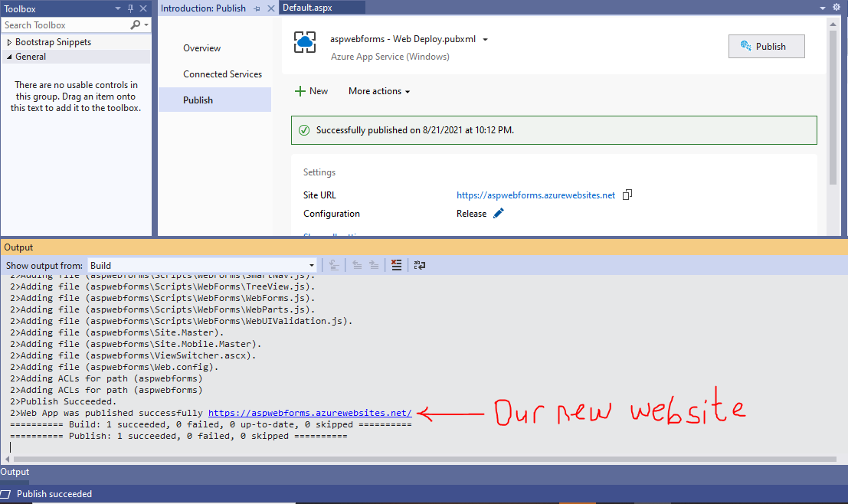848x504 pixels.
Task: Copy the Site URL to clipboard
Action: [627, 195]
